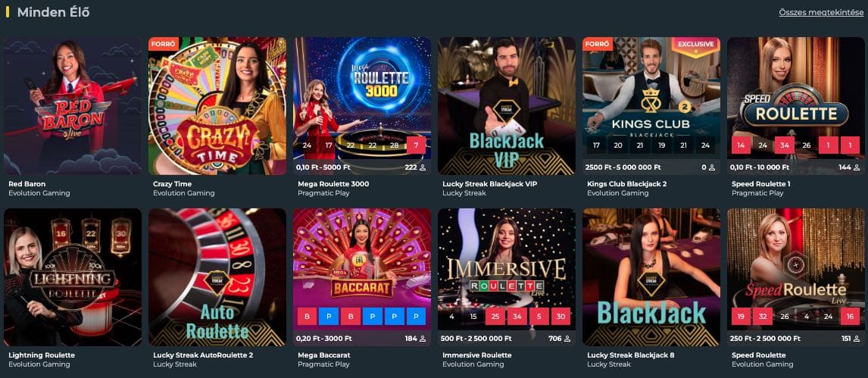Click the Forró badge on Crazy Time
Image resolution: width=868 pixels, height=378 pixels.
164,44
